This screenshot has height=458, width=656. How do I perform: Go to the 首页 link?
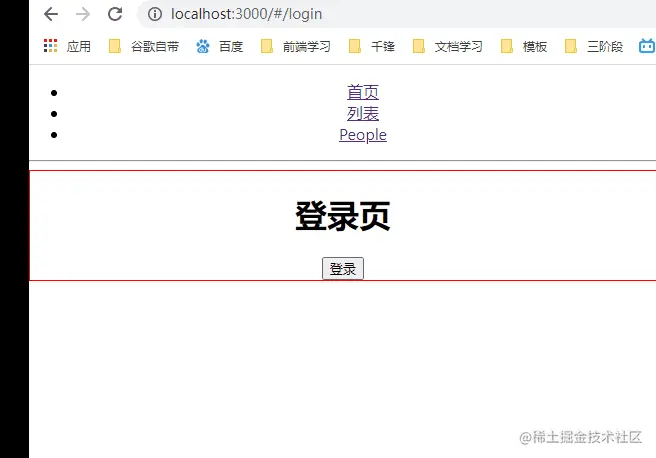click(363, 92)
